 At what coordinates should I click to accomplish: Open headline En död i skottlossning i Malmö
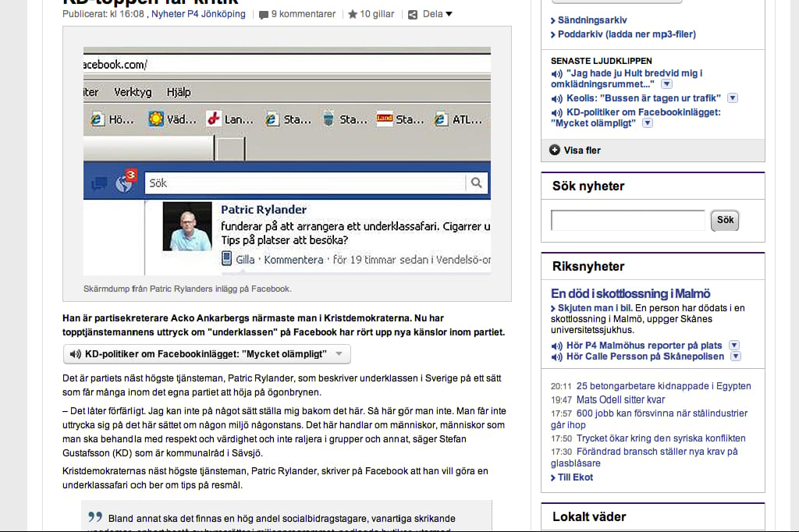630,293
